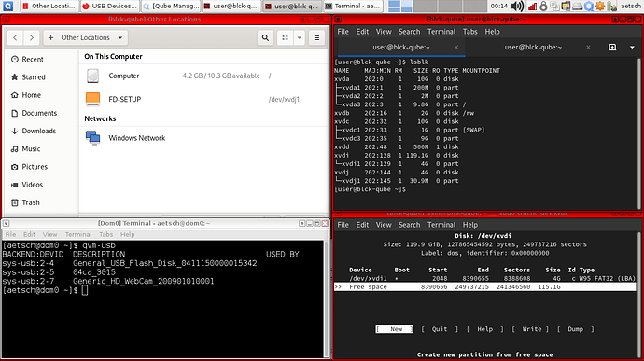This screenshot has width=644, height=361.
Task: Open the terminal tab list dropdown arrow
Action: pos(632,48)
